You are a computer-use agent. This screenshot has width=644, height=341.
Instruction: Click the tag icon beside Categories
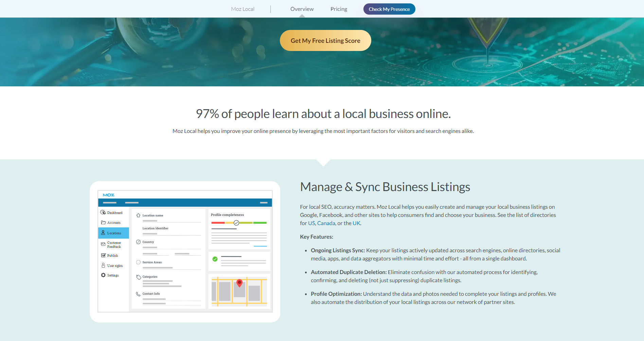pos(138,277)
